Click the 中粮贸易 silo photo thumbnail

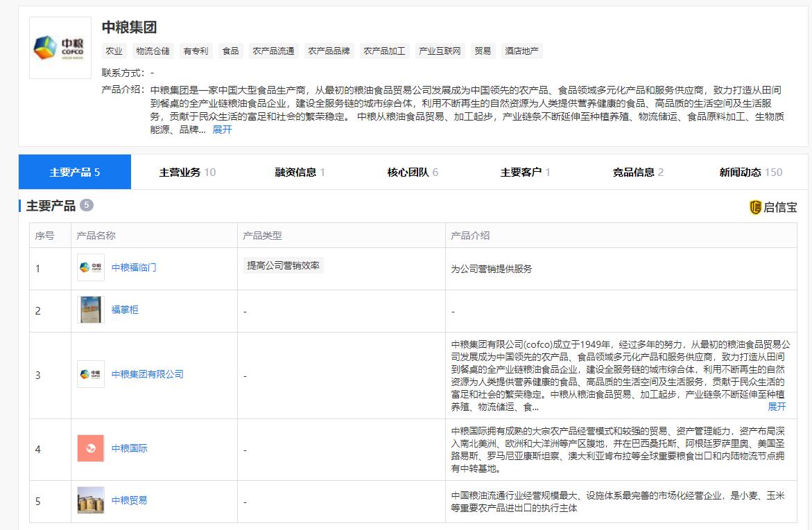91,500
